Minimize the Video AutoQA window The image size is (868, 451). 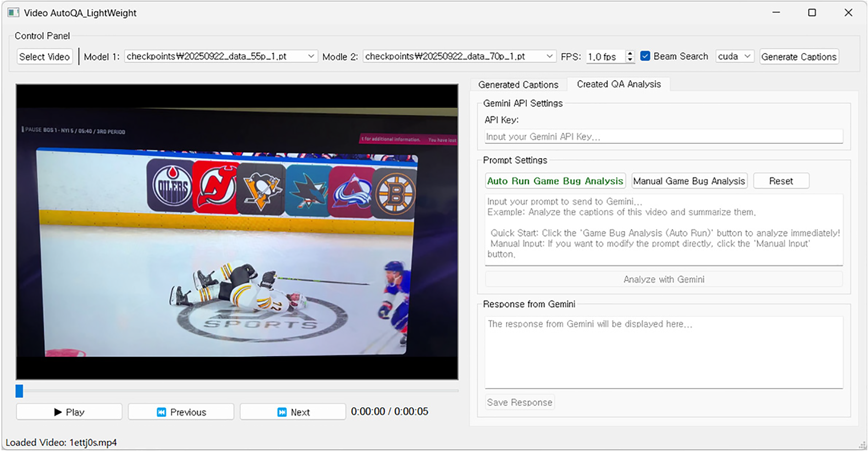(x=776, y=13)
